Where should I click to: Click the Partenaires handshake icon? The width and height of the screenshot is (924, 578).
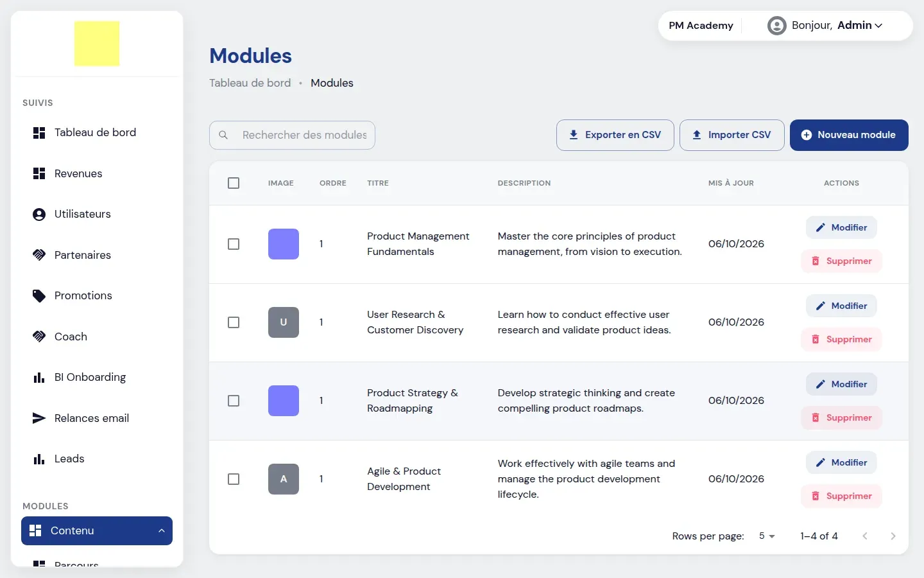click(39, 255)
